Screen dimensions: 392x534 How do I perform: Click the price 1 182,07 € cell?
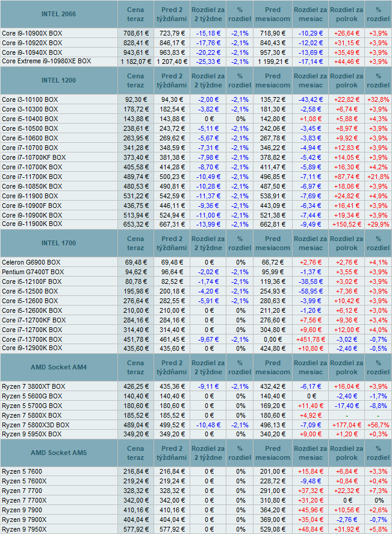point(135,61)
